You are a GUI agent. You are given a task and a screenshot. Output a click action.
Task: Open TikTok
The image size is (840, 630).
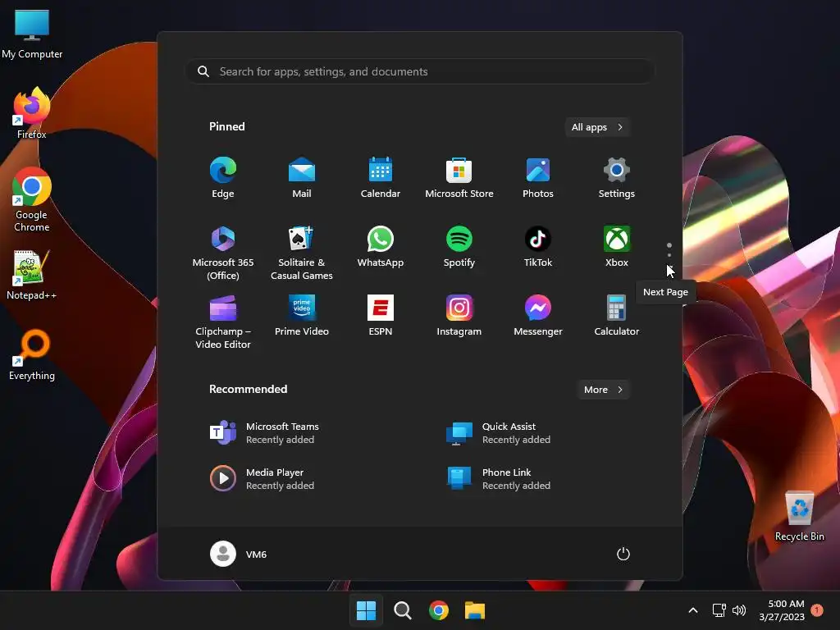(x=538, y=246)
